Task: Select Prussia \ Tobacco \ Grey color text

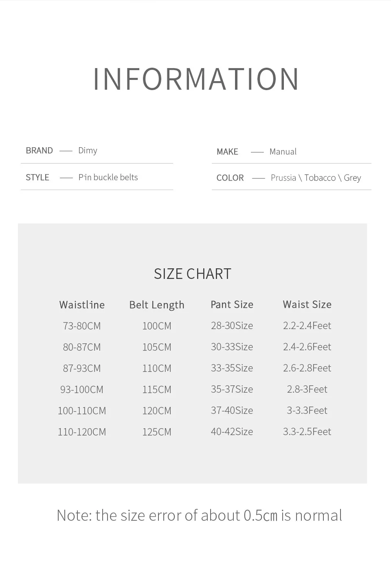Action: pos(316,178)
